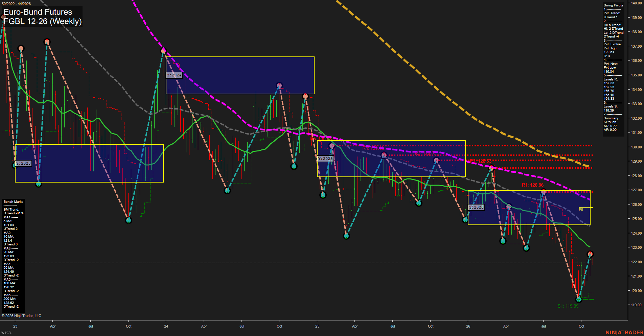Click the 50/2022 - 44/2026 date range

[x=16, y=4]
